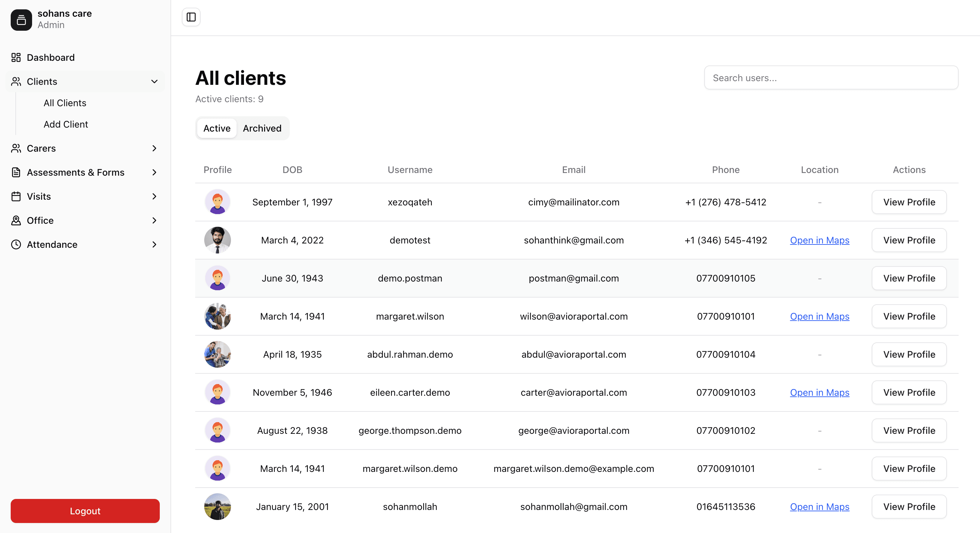Viewport: 980px width, 533px height.
Task: Click the sohans care logo icon
Action: 21,20
